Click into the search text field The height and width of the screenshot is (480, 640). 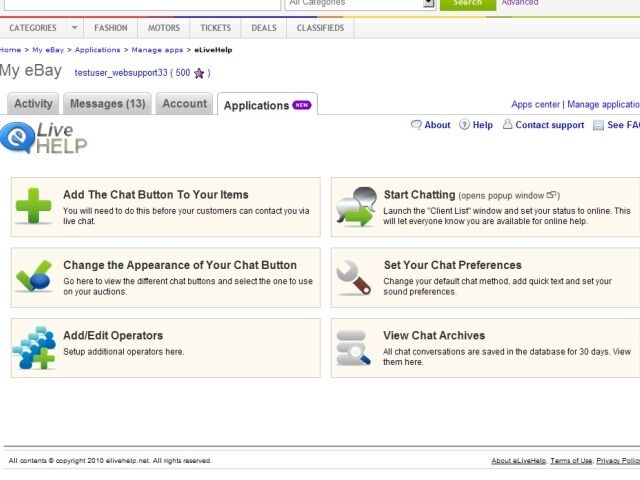click(x=140, y=3)
